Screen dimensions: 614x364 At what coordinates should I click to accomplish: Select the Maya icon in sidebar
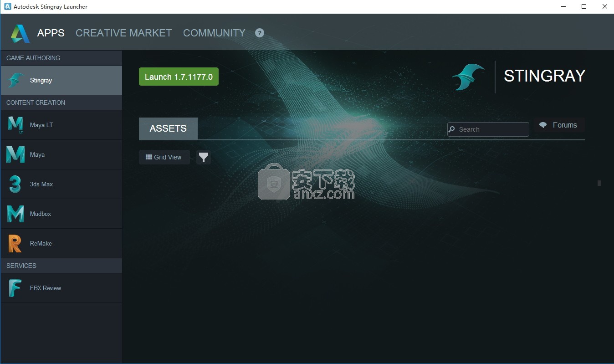15,154
